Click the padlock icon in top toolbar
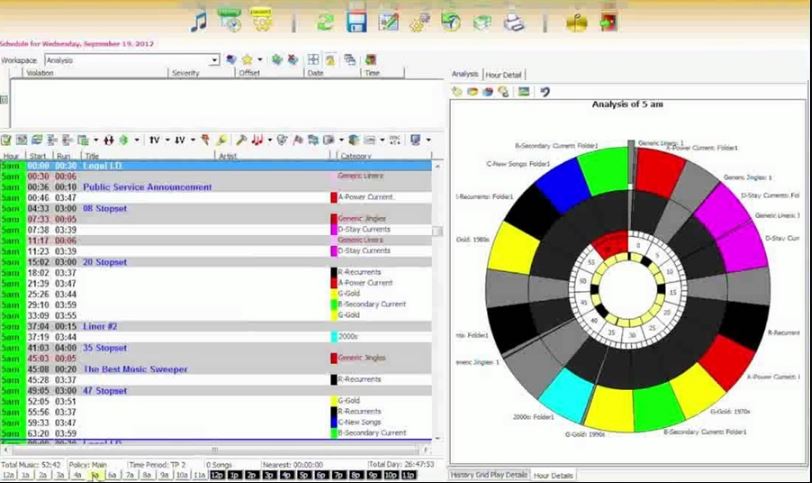Image resolution: width=812 pixels, height=483 pixels. [576, 21]
